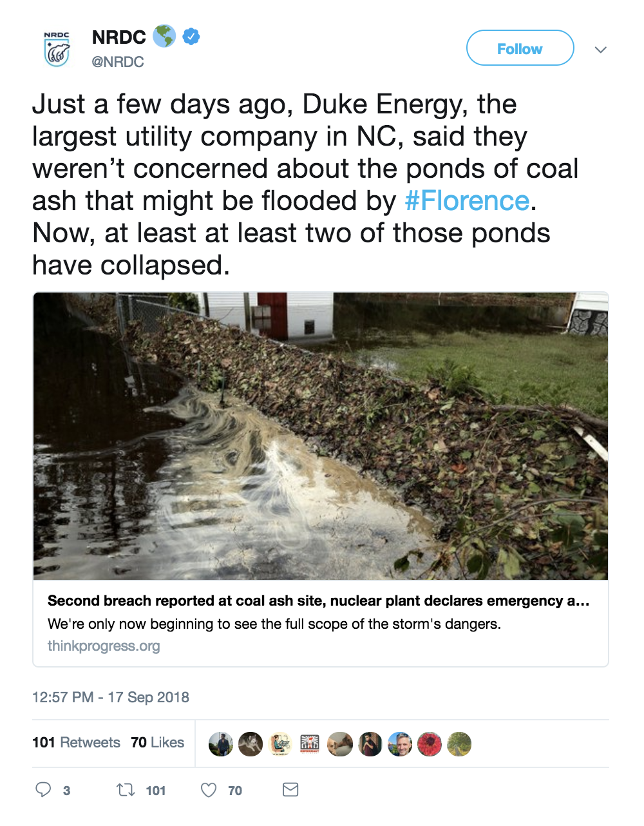This screenshot has width=644, height=826.
Task: Click the envelope direct message icon
Action: [x=290, y=789]
